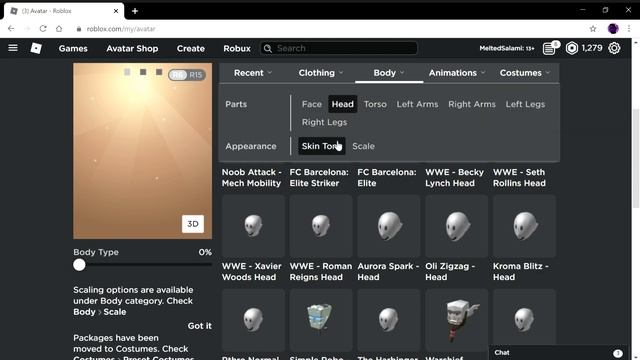
Task: Toggle avatar type between R6 and R15
Action: coord(187,75)
